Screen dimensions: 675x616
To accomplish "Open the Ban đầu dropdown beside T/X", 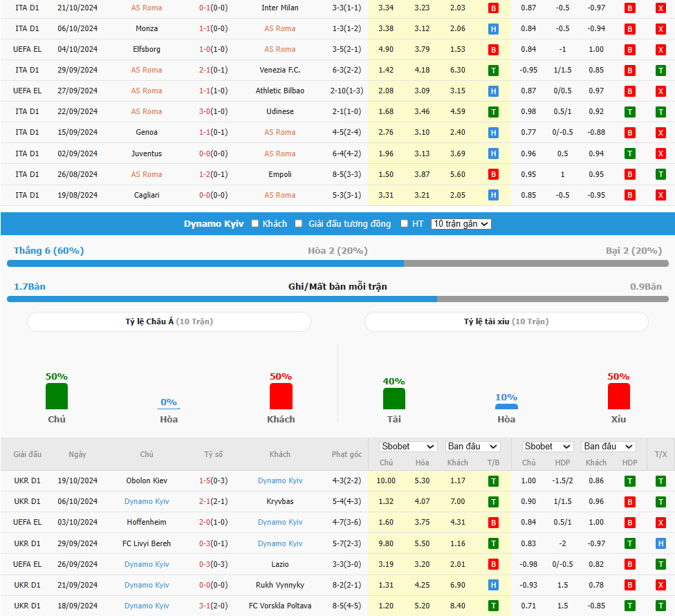I will (609, 447).
